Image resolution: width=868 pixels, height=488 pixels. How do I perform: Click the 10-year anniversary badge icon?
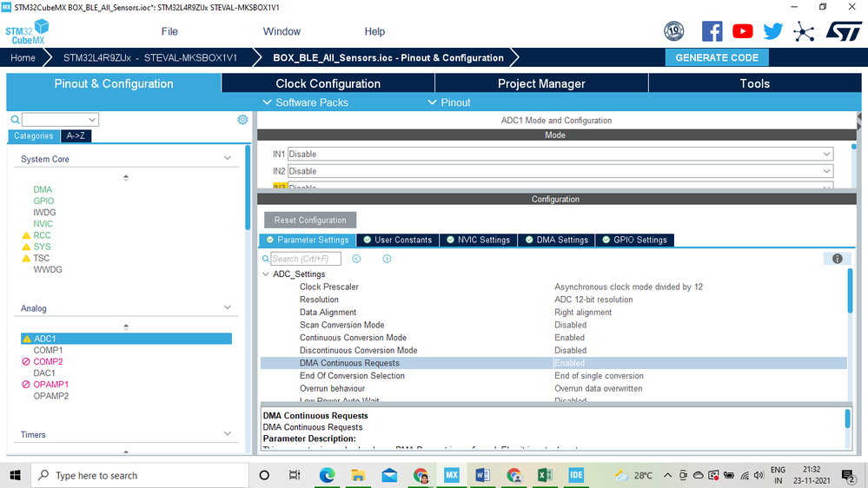coord(673,31)
